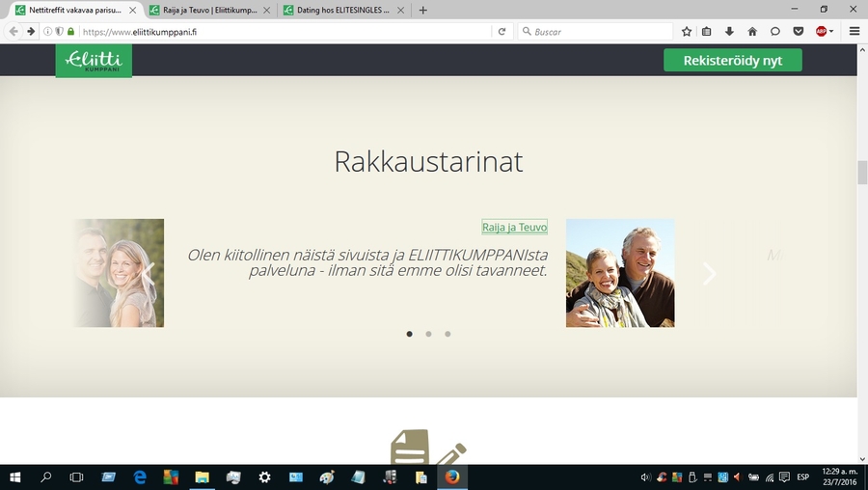Open the Firefox hamburger menu
The height and width of the screenshot is (490, 868).
pyautogui.click(x=854, y=32)
